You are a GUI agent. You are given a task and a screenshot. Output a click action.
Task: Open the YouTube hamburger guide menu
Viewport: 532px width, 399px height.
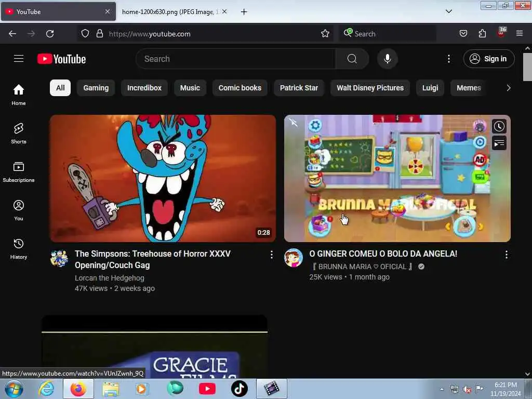click(x=19, y=59)
